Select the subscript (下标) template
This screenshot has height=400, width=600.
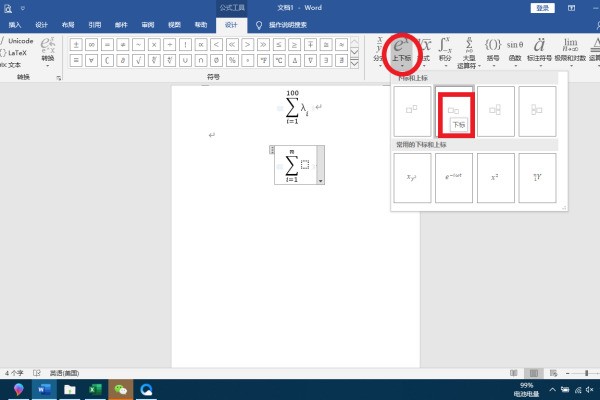pyautogui.click(x=454, y=109)
